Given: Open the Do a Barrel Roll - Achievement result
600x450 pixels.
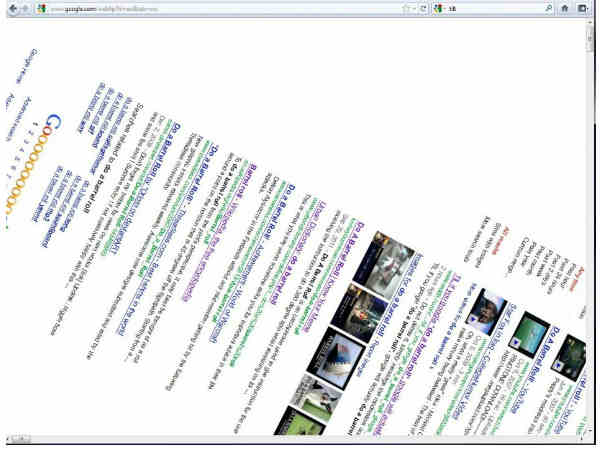Looking at the screenshot, I should point(253,262).
